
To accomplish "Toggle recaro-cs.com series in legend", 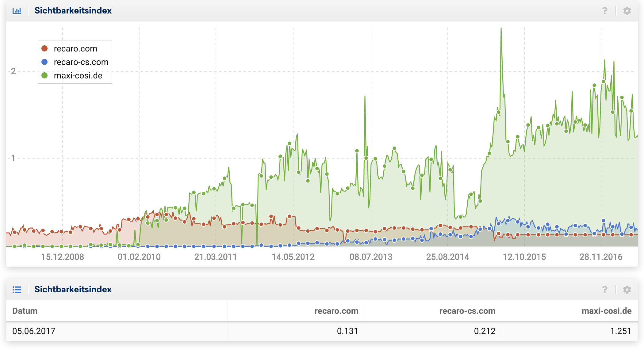I will (81, 62).
